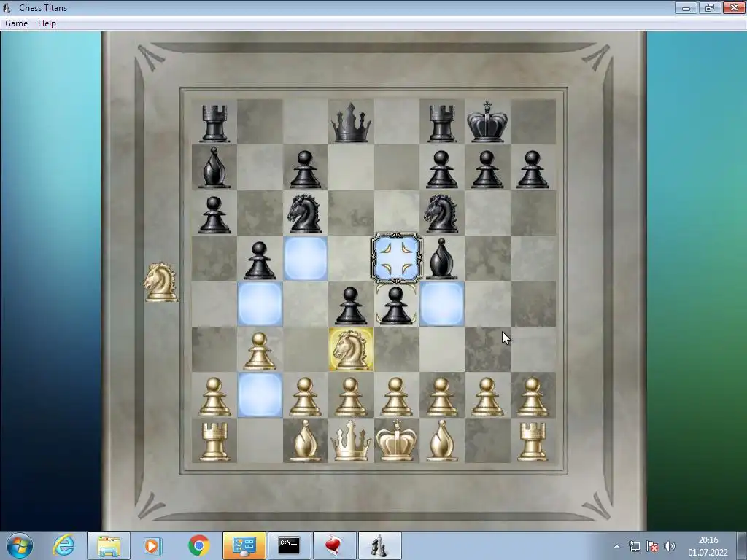Select the white rook on h1

point(533,443)
